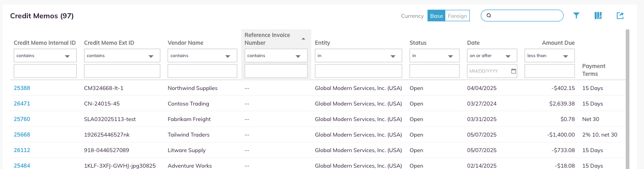Click date 03/27/2024
Image resolution: width=644 pixels, height=169 pixels.
(482, 104)
